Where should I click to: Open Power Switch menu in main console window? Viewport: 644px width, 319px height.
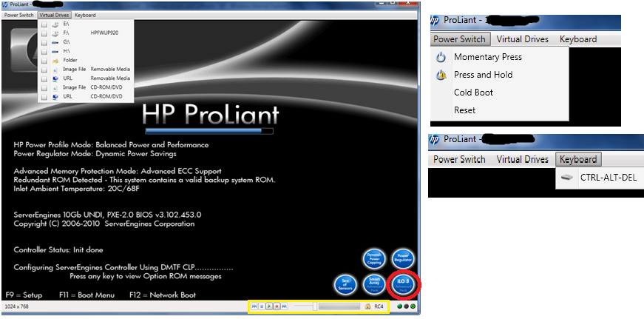point(19,15)
